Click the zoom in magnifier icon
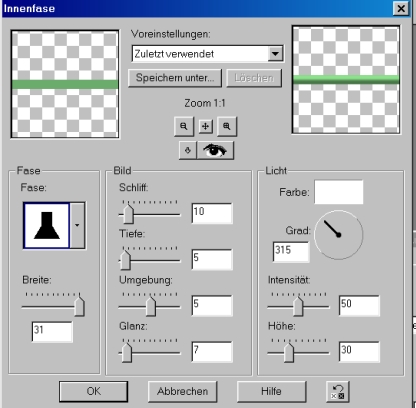 (227, 126)
